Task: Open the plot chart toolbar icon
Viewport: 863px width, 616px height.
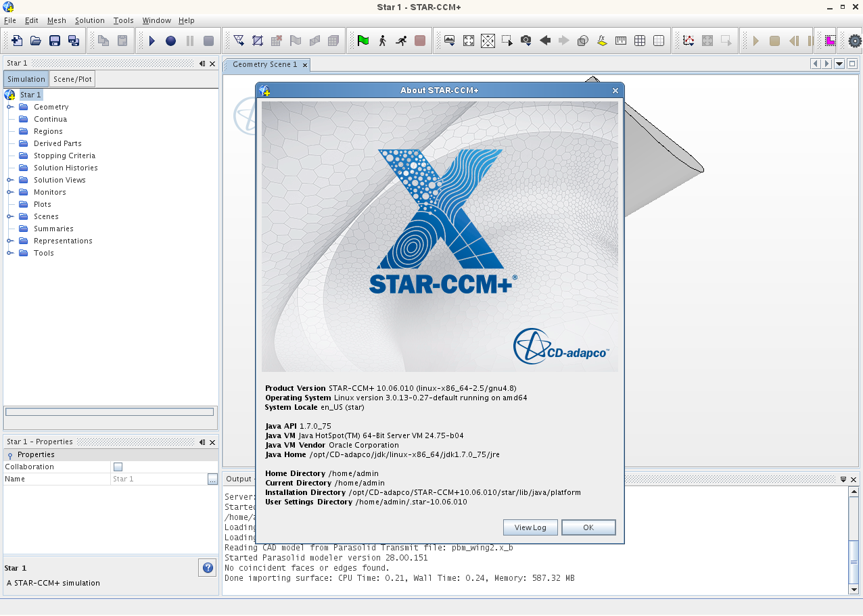Action: coord(689,41)
